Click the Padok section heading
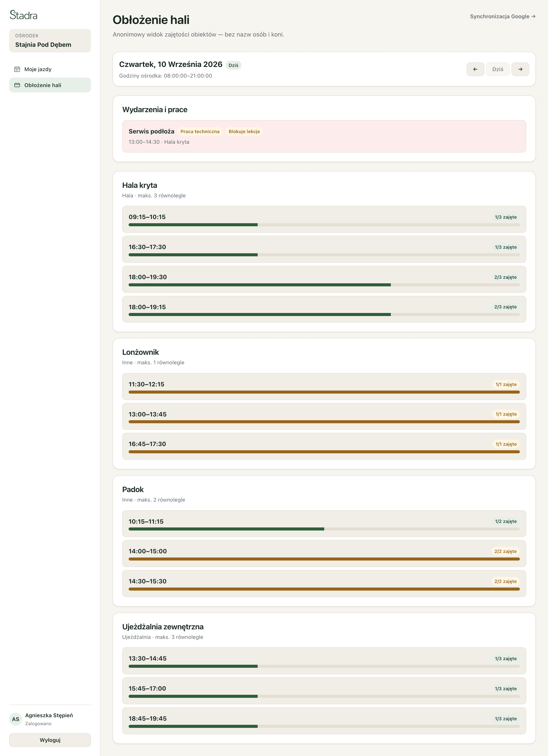Screen dimensions: 548x756 coord(133,490)
